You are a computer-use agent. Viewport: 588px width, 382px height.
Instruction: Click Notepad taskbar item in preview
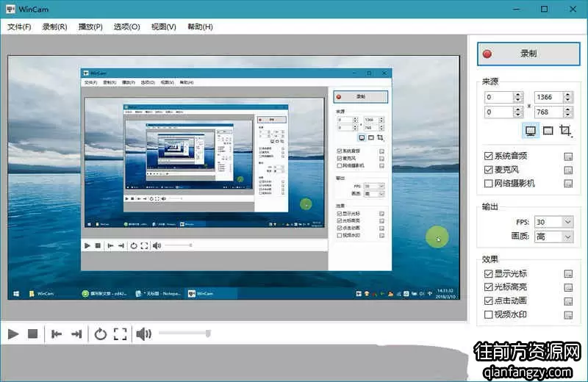158,294
